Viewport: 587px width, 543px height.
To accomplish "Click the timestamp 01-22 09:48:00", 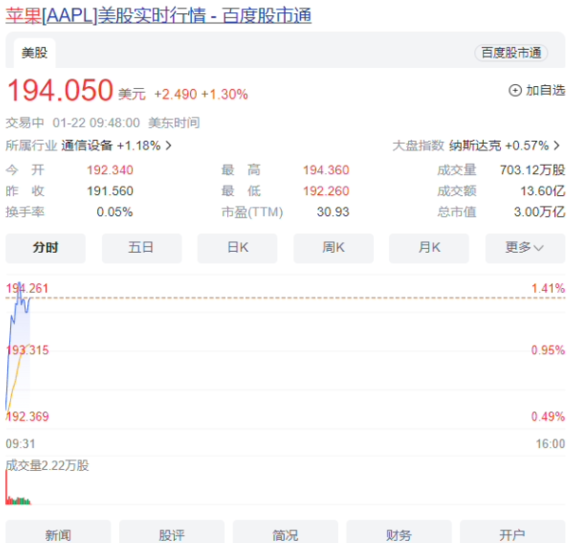I will pos(96,123).
